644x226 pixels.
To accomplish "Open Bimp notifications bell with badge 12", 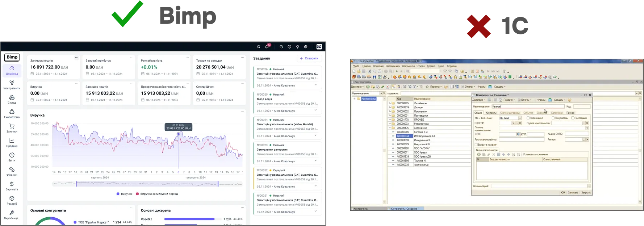I will pos(267,47).
